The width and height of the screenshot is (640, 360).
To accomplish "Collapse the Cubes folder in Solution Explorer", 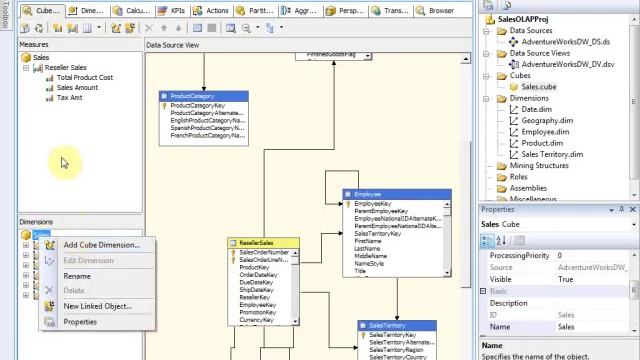I will 486,76.
